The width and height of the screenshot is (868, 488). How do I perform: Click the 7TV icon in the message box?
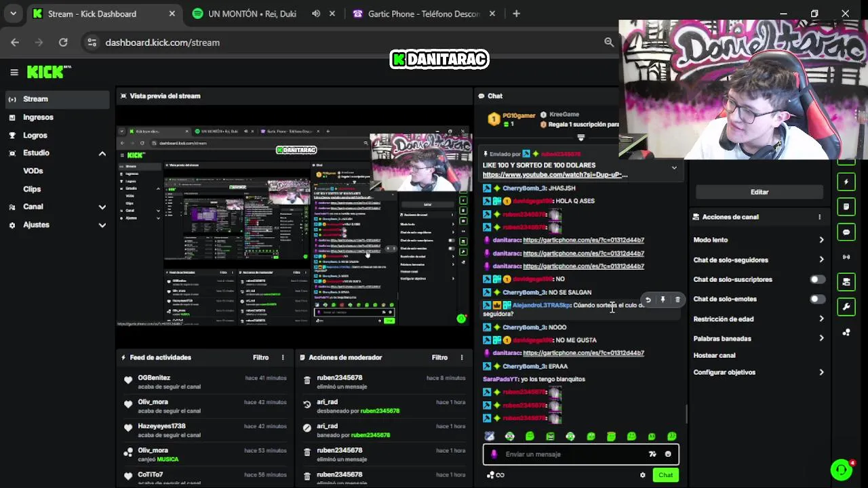pyautogui.click(x=652, y=454)
